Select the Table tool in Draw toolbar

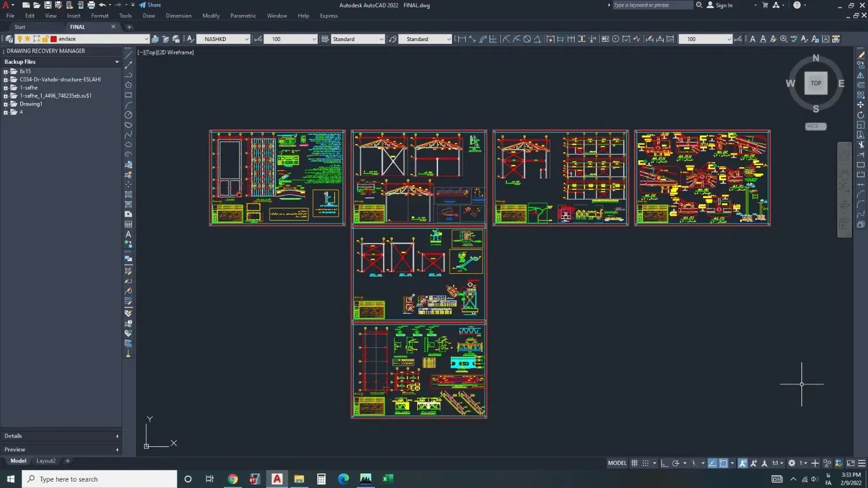(128, 225)
